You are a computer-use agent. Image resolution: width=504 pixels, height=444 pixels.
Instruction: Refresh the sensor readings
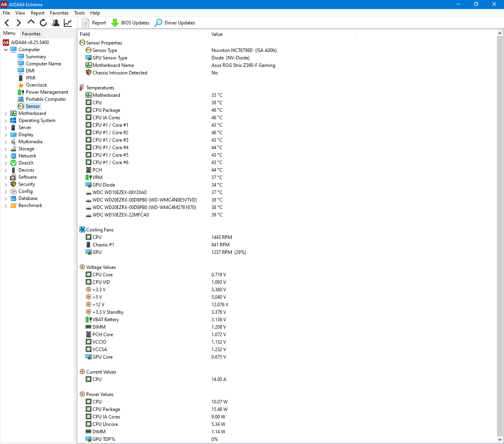(x=43, y=23)
